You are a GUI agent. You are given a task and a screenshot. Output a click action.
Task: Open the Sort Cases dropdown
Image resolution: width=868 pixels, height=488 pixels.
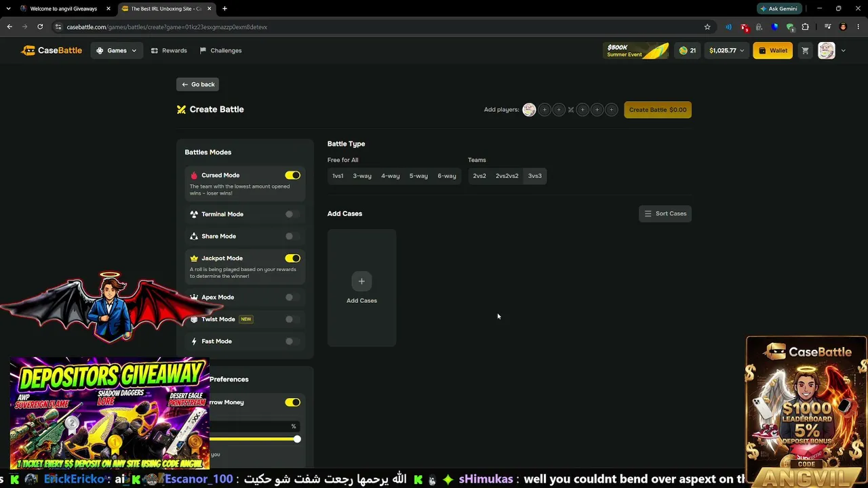[665, 213]
